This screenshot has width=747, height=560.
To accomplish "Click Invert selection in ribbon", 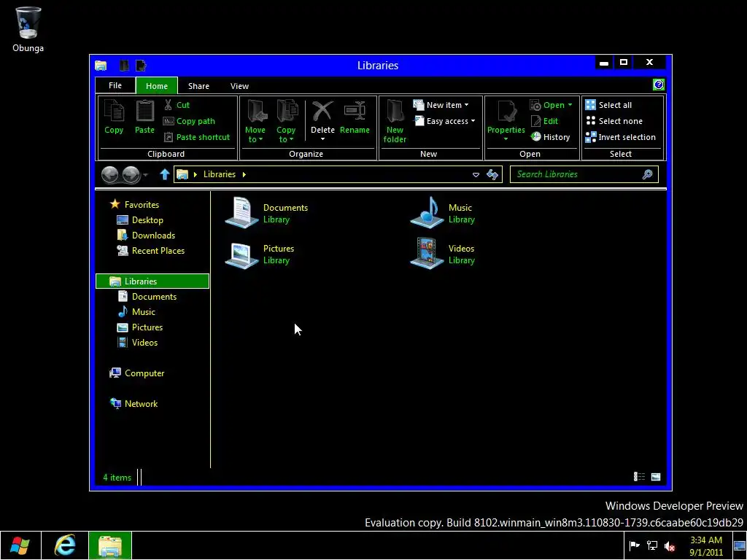I will [620, 137].
